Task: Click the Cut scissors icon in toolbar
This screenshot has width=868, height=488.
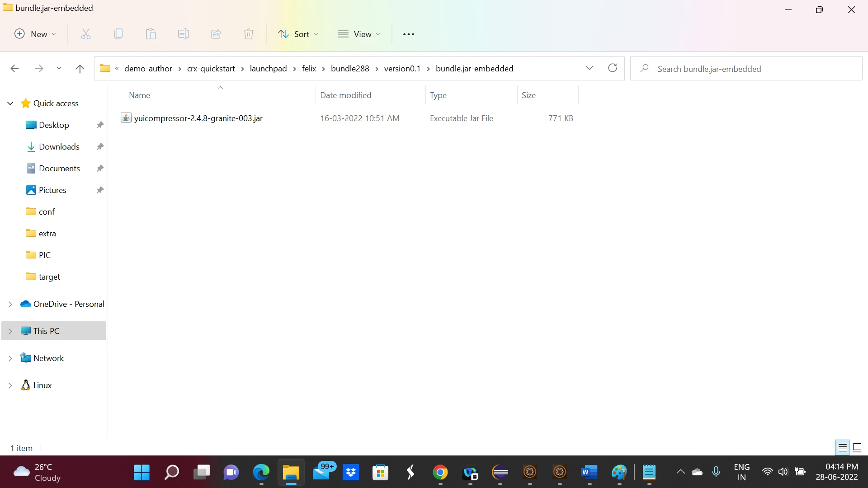Action: click(x=86, y=34)
